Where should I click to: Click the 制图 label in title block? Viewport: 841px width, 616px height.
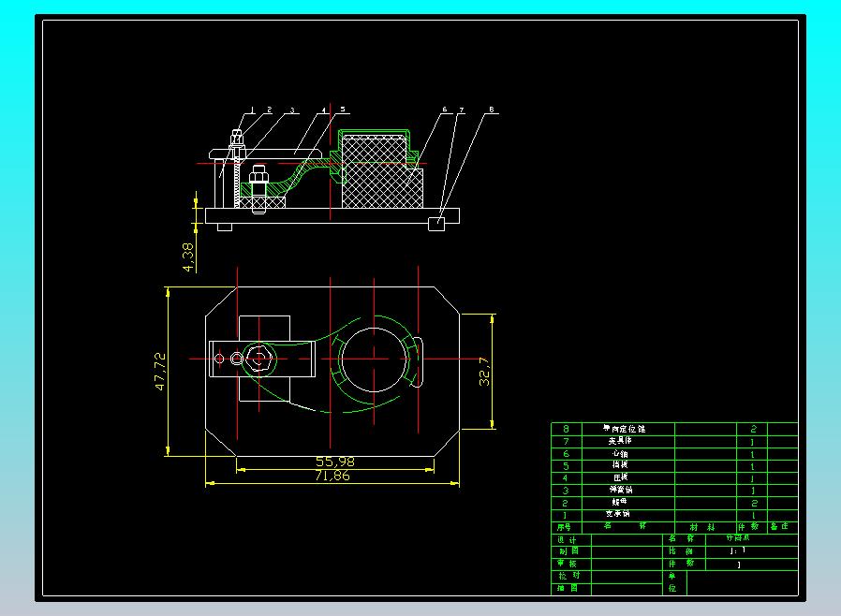tap(568, 551)
